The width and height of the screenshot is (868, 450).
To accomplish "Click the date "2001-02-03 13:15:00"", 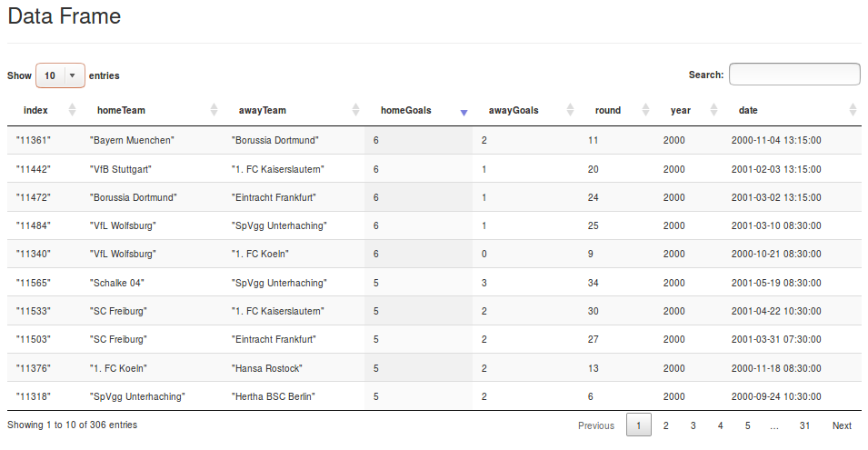I will coord(776,169).
